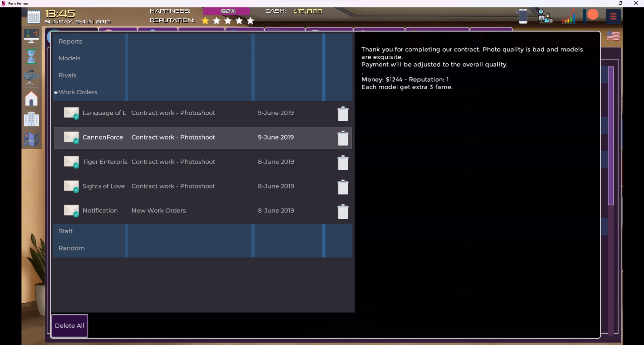This screenshot has width=644, height=345.
Task: Open the folded map icon in sidebar
Action: coord(31,139)
